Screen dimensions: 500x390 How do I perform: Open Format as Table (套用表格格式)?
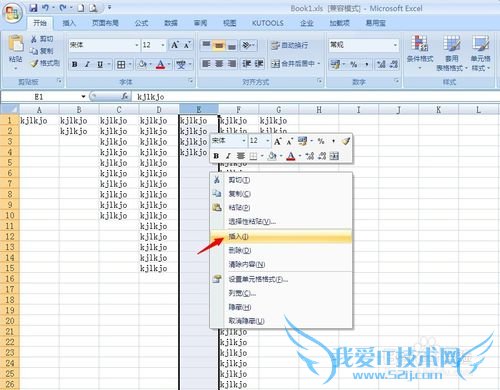point(452,52)
